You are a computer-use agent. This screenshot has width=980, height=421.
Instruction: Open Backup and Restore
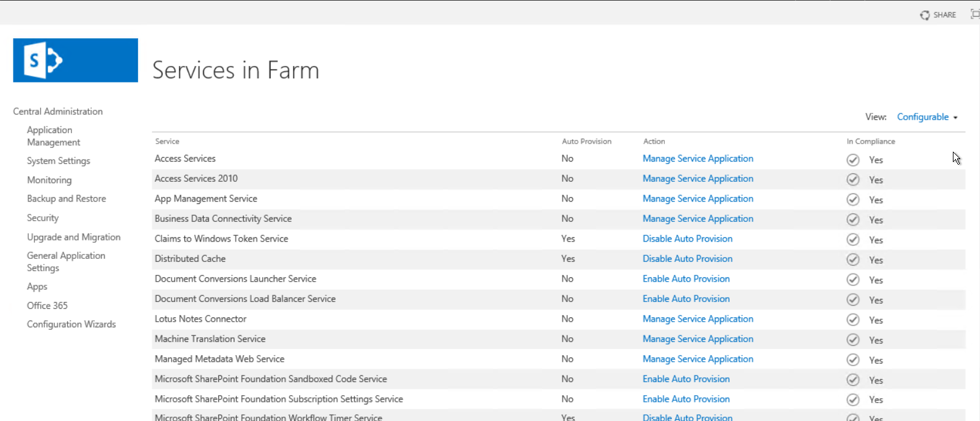[x=67, y=198]
